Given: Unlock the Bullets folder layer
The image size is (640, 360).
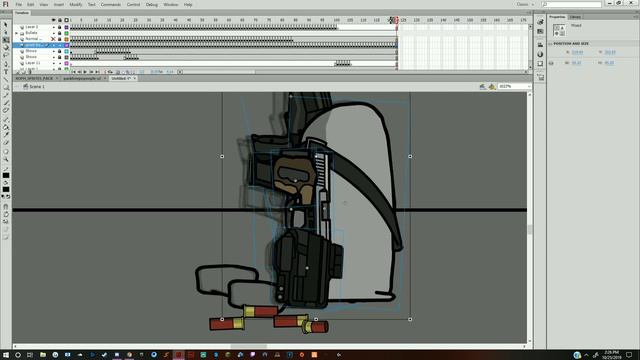Looking at the screenshot, I should (60, 33).
